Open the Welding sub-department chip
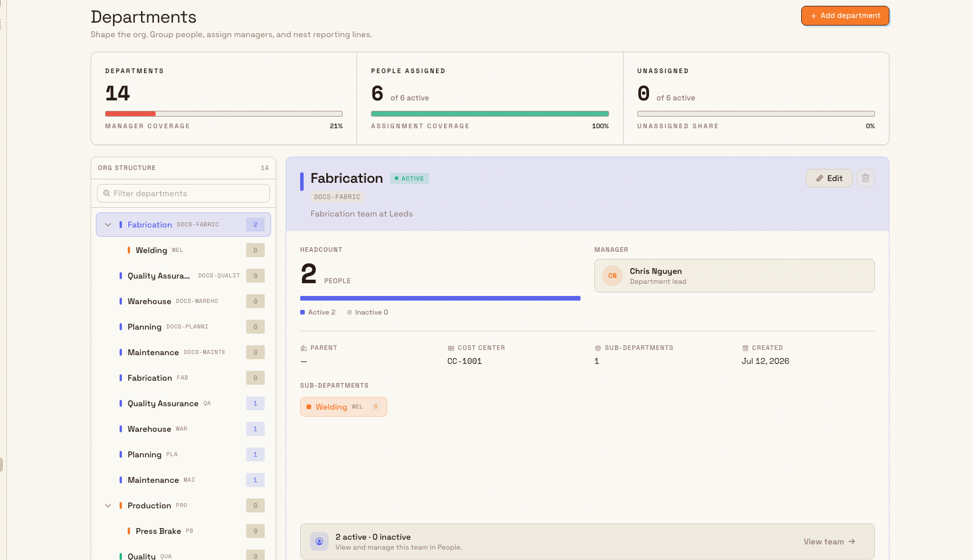The image size is (973, 560). [x=344, y=407]
